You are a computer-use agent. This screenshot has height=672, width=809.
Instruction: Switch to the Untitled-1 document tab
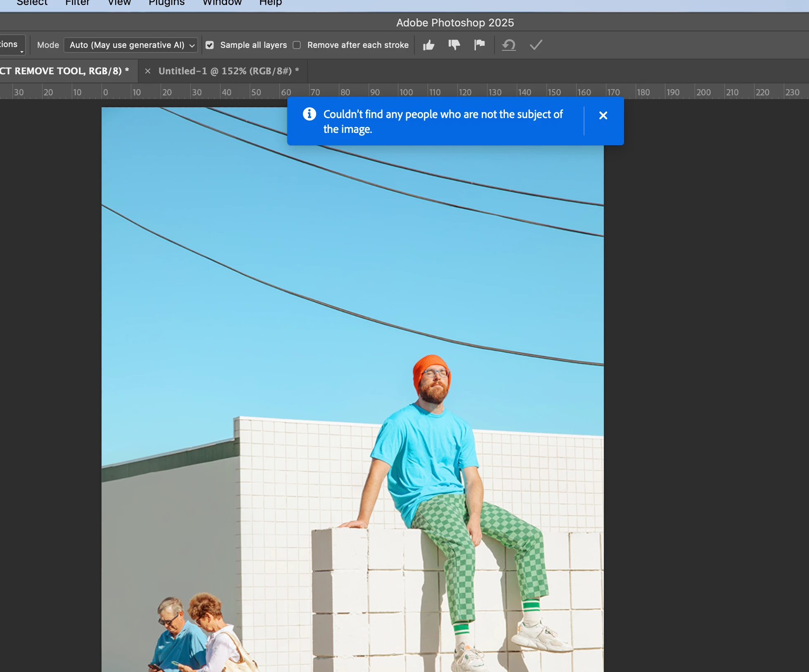tap(228, 71)
